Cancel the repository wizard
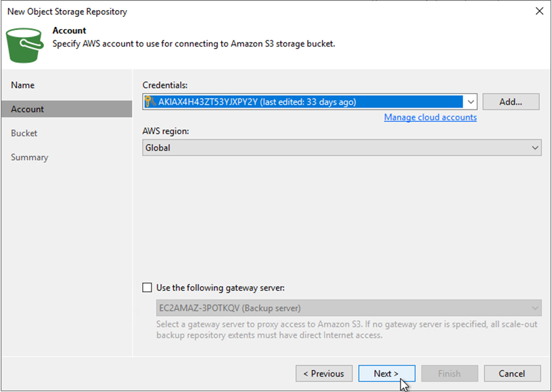This screenshot has height=392, width=552. 512,374
